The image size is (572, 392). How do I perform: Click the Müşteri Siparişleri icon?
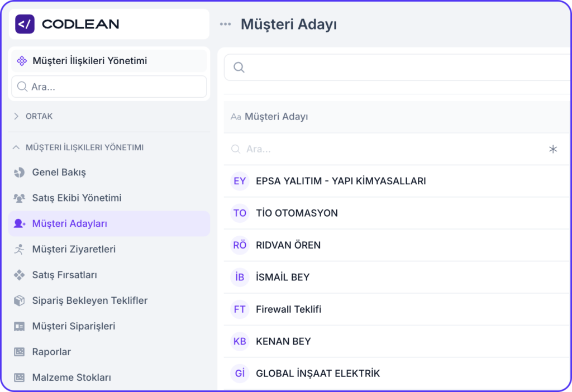[x=20, y=327]
